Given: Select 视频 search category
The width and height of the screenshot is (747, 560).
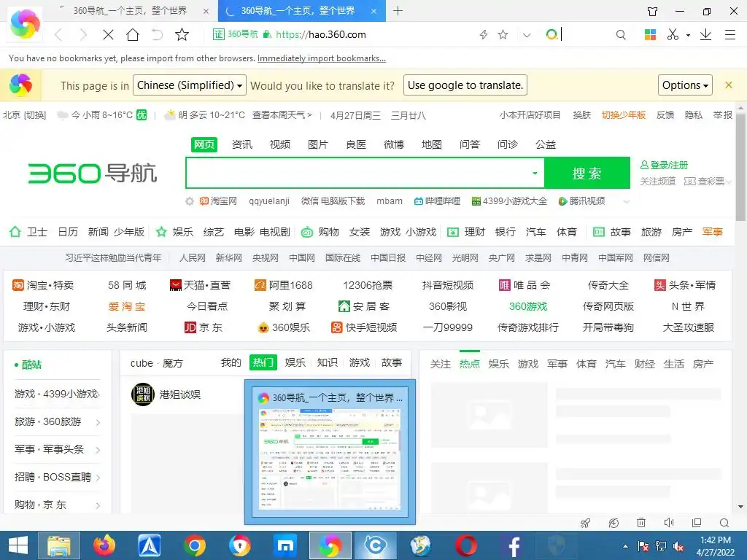Looking at the screenshot, I should (280, 144).
